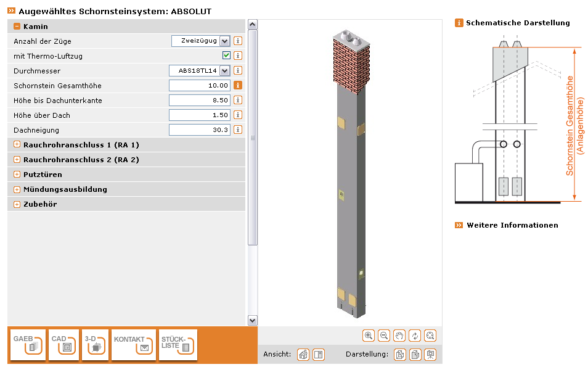Viewport: 588px width, 367px height.
Task: Click the zoom out magnifier icon
Action: (384, 336)
